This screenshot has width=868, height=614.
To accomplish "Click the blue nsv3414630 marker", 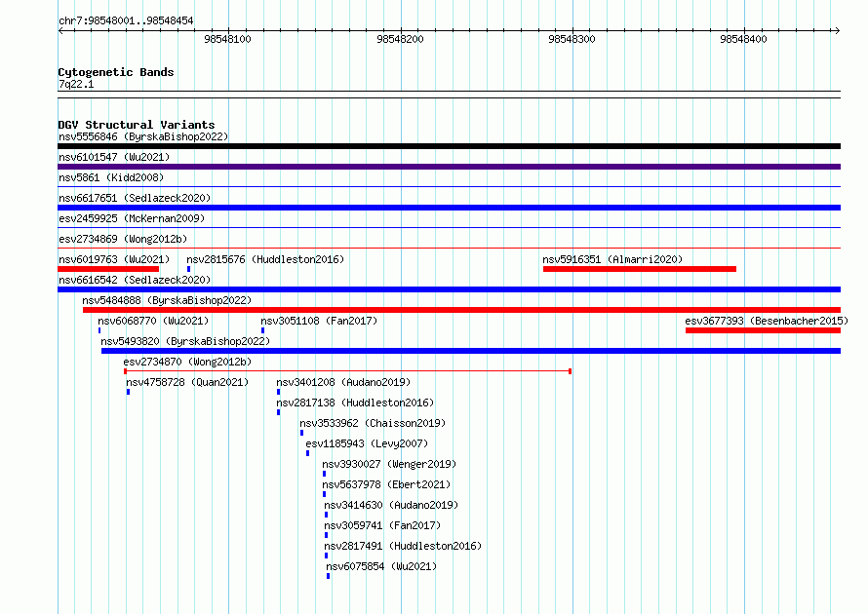I will (326, 515).
